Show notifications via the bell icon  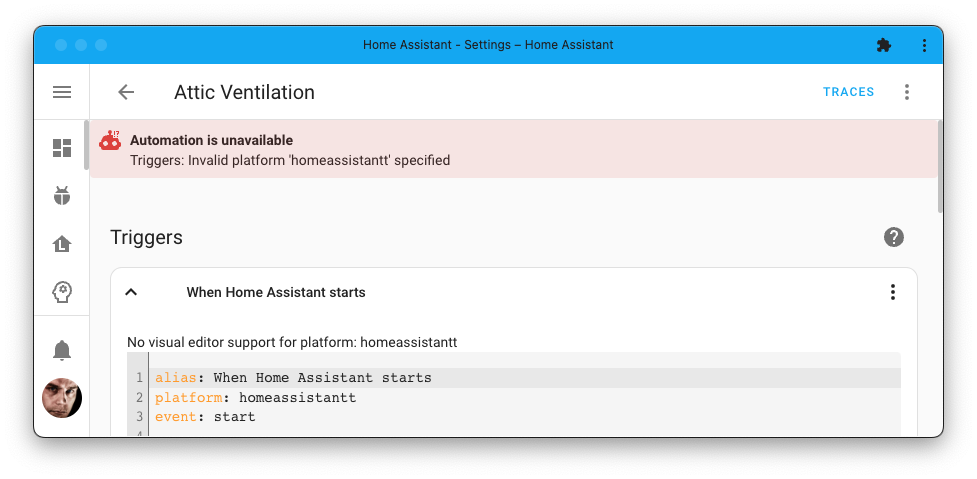tap(62, 349)
